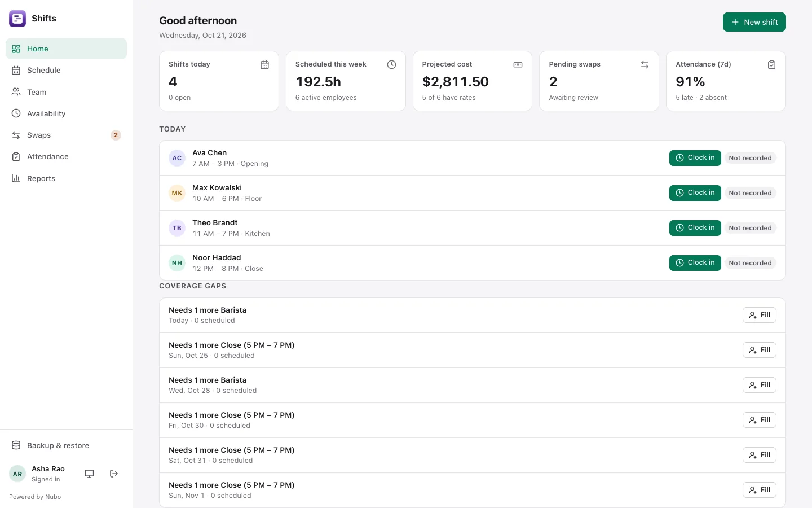Viewport: 812px width, 508px height.
Task: Fill the Close gap on Sat, Oct 31
Action: click(x=759, y=455)
